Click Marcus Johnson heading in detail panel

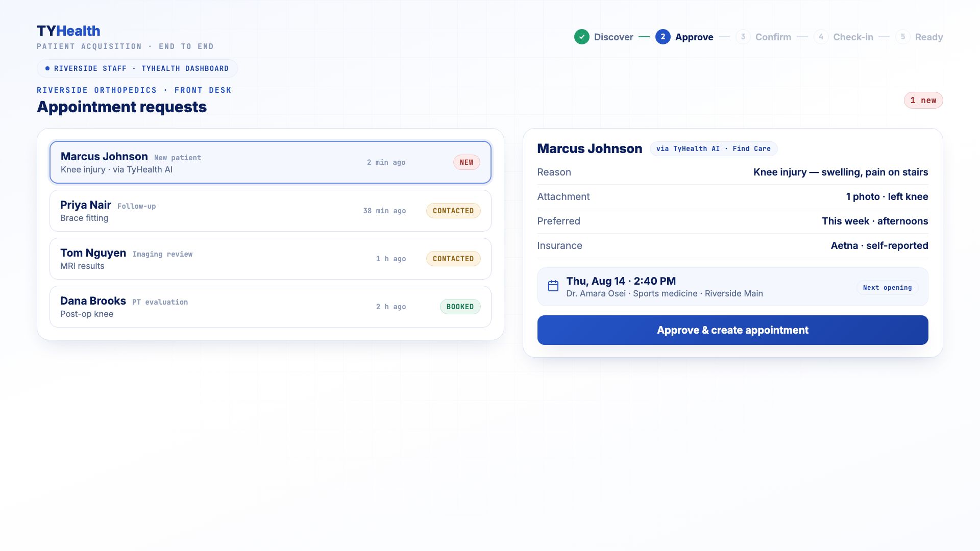click(590, 148)
